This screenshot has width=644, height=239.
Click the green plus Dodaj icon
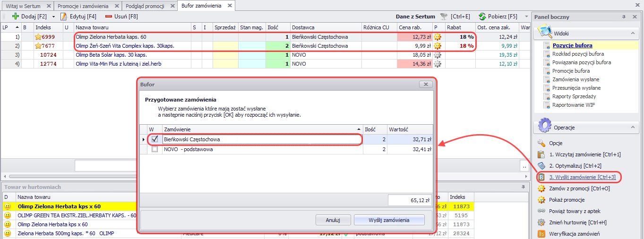click(16, 17)
